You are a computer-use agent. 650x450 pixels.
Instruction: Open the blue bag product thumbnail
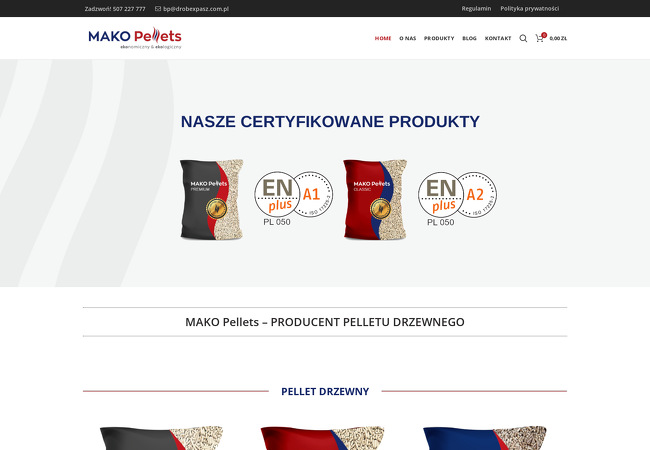click(x=485, y=438)
